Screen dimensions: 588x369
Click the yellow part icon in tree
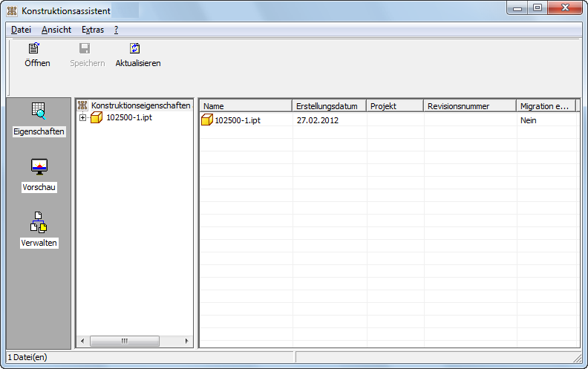[97, 117]
